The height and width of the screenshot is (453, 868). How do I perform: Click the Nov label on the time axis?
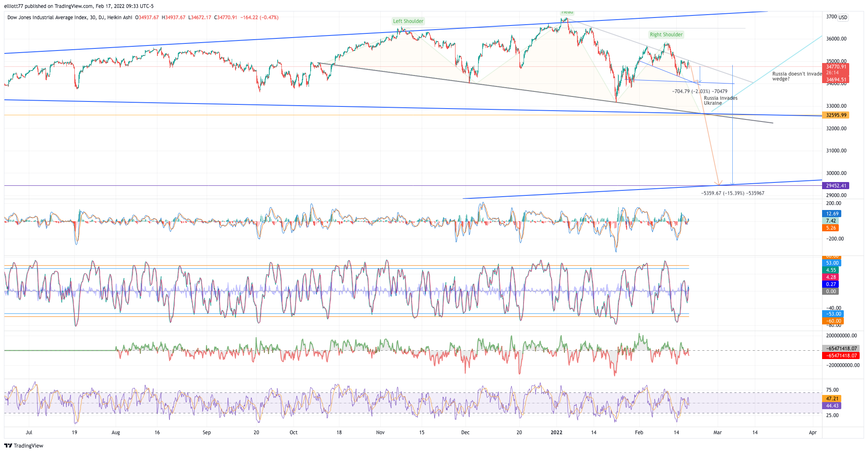[380, 433]
